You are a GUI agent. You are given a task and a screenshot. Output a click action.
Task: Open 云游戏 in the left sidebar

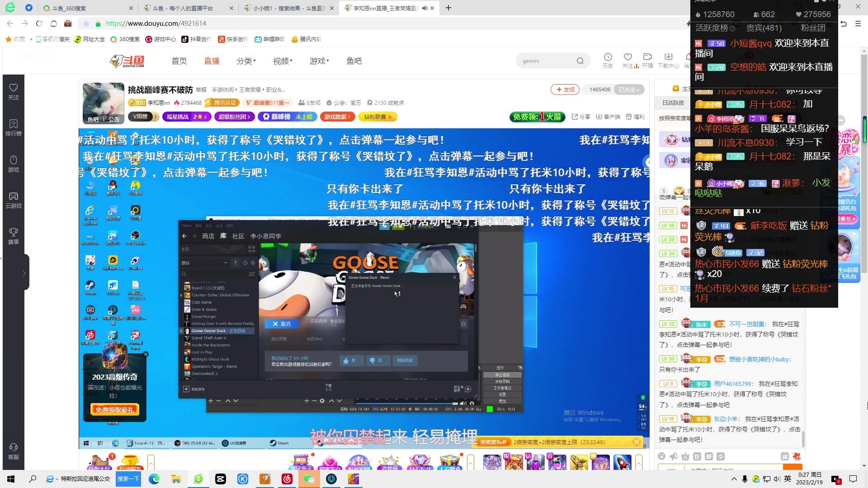14,200
